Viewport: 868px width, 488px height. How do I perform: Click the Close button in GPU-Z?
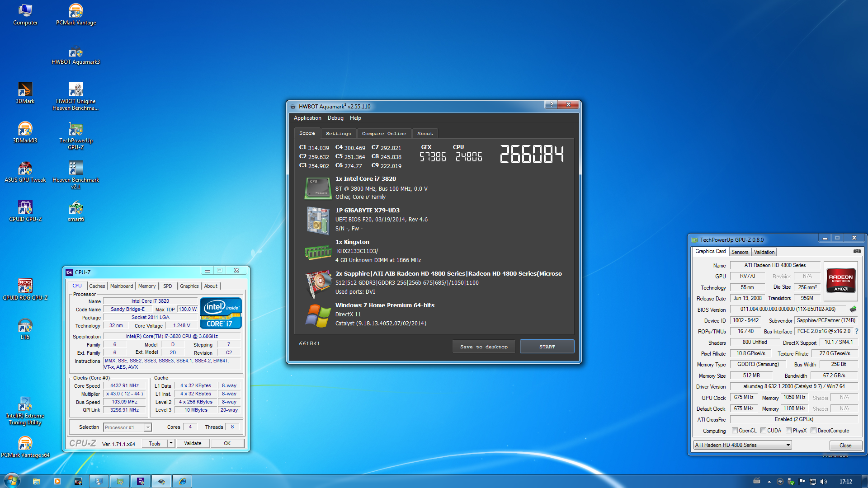[845, 446]
